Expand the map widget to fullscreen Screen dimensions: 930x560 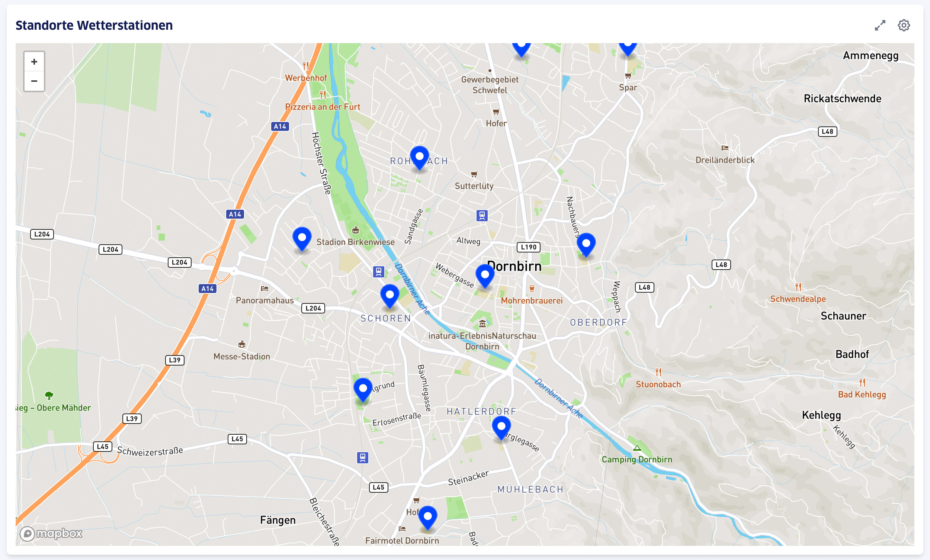point(880,25)
